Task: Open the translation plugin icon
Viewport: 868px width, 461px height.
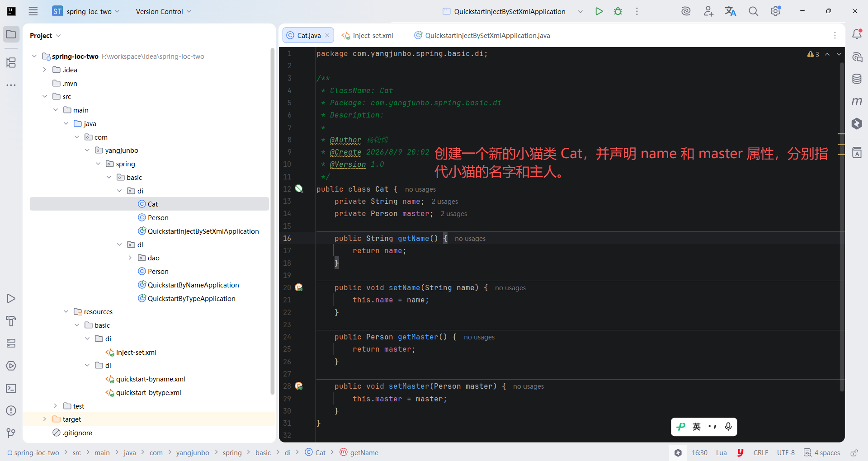Action: 731,11
